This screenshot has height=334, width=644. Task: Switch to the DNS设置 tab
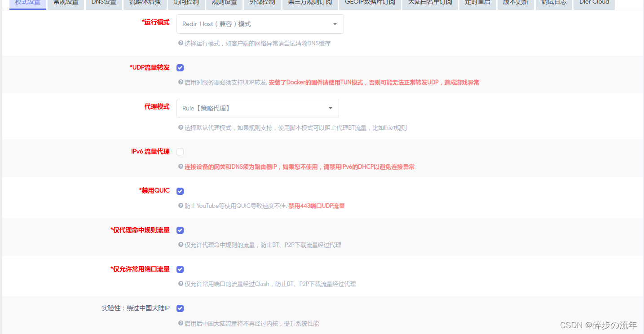click(103, 3)
